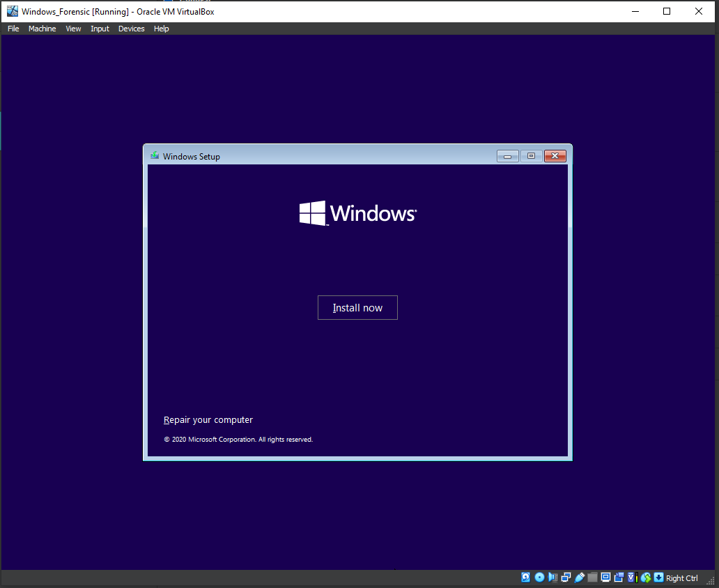Open the File menu
This screenshot has height=588, width=719.
pos(13,29)
